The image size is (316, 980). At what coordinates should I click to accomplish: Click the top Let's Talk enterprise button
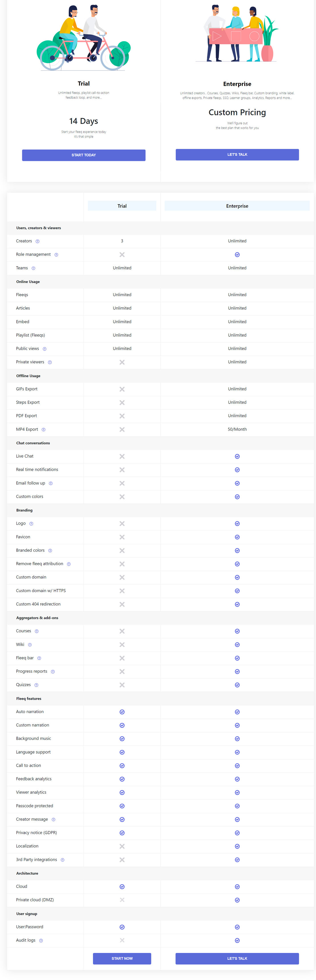[237, 154]
